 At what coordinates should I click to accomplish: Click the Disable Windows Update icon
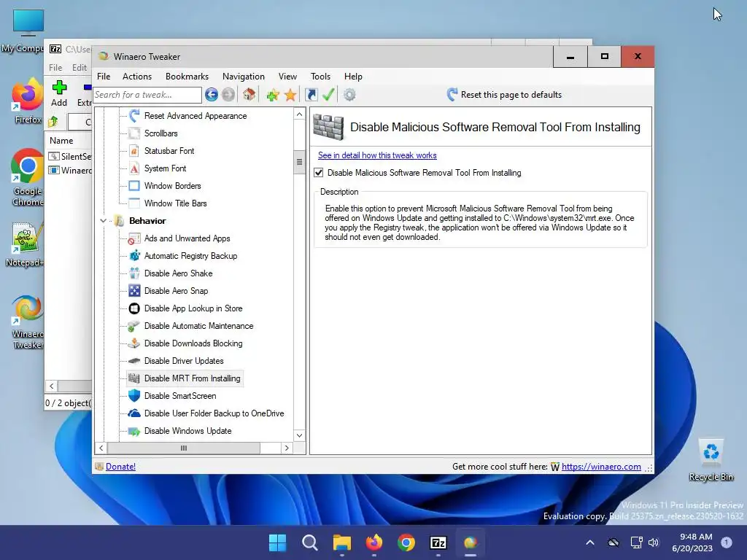click(x=134, y=431)
